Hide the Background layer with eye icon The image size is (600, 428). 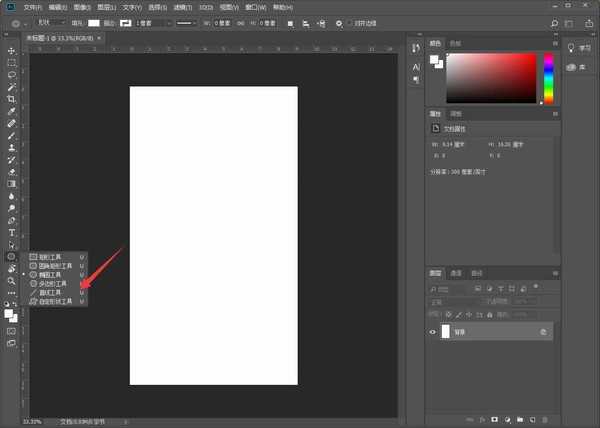coord(433,331)
